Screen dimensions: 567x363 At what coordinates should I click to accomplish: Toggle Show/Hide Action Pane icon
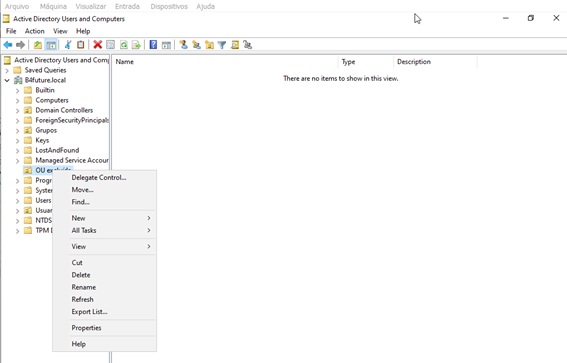[x=166, y=45]
